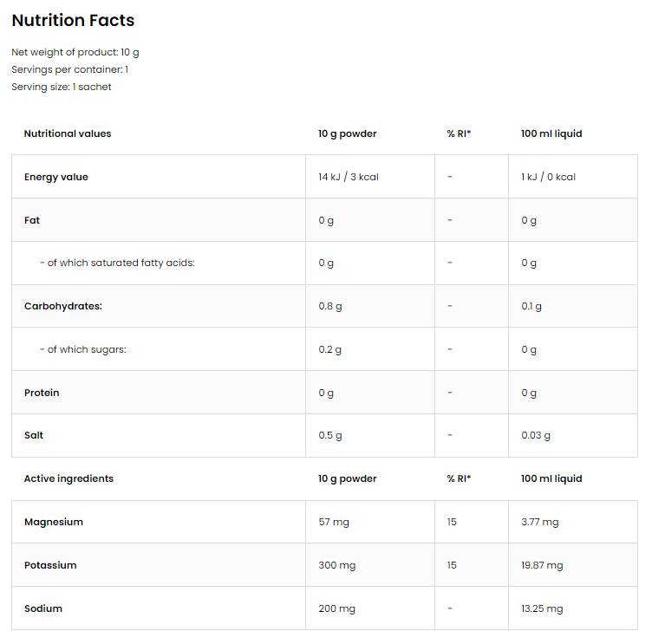Select the 14 kJ / 3 kcal cell
The image size is (652, 644).
(x=349, y=177)
